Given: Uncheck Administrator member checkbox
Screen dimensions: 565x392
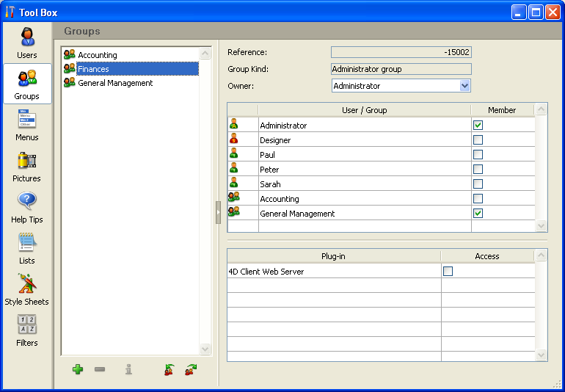Looking at the screenshot, I should coord(478,126).
